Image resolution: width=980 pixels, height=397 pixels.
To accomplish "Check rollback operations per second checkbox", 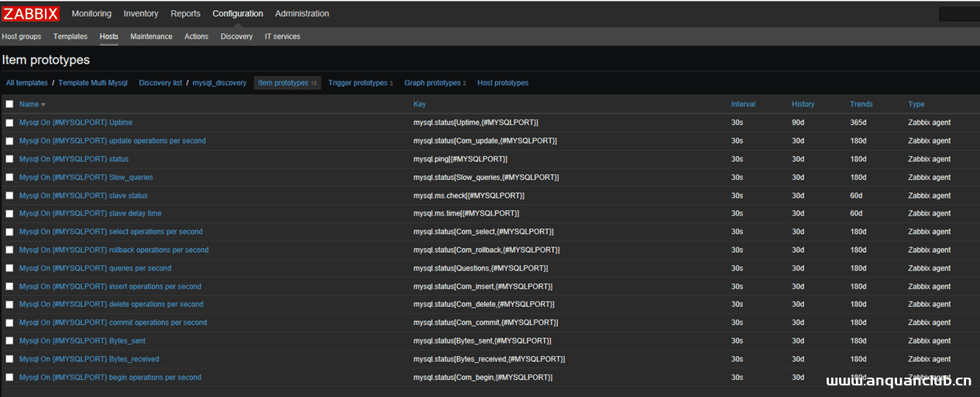I will click(9, 250).
